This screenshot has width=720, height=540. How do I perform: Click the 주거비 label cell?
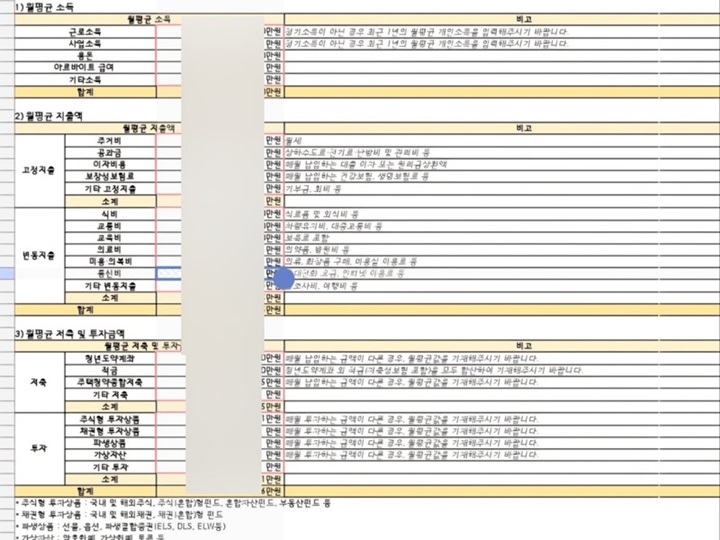(110, 141)
